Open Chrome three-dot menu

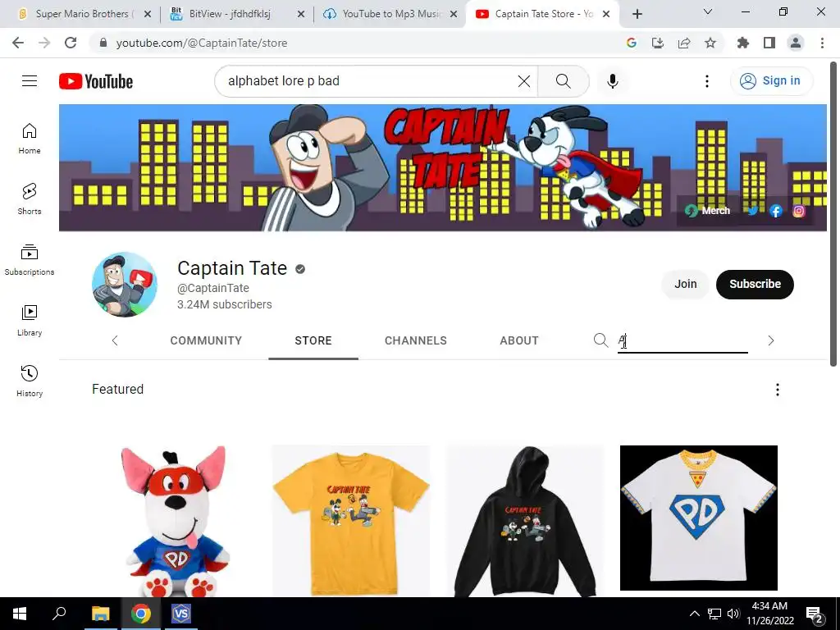click(822, 43)
